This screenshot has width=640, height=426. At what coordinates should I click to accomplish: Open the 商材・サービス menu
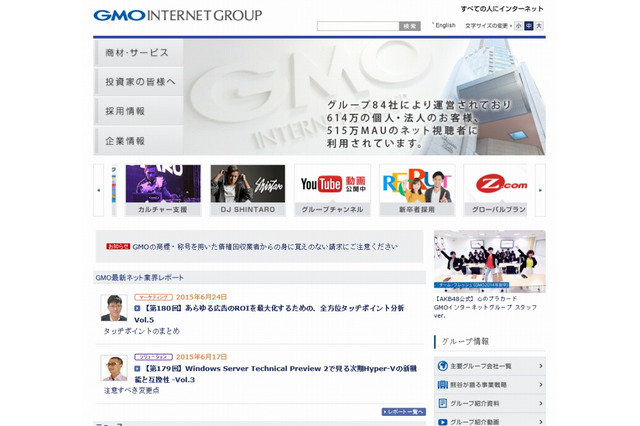point(139,53)
